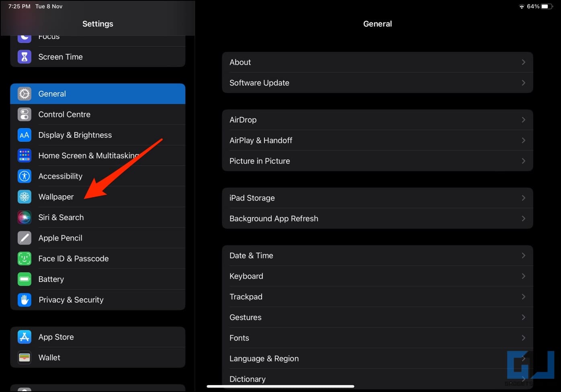This screenshot has height=392, width=561.
Task: Select Privacy & Security in the sidebar
Action: tap(98, 300)
